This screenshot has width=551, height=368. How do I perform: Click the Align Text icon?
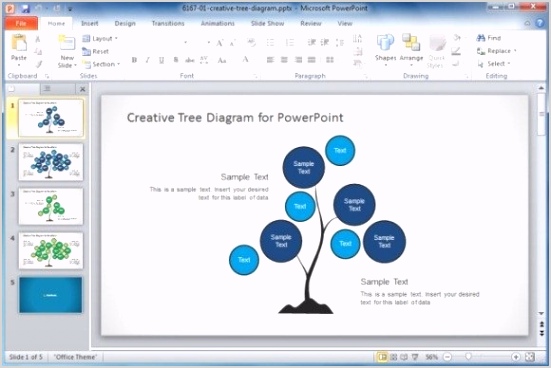pos(357,52)
